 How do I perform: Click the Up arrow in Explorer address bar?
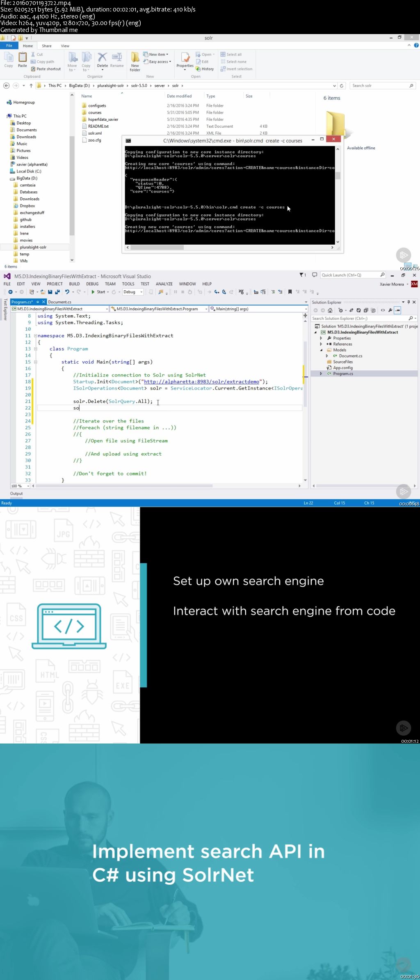(31, 85)
